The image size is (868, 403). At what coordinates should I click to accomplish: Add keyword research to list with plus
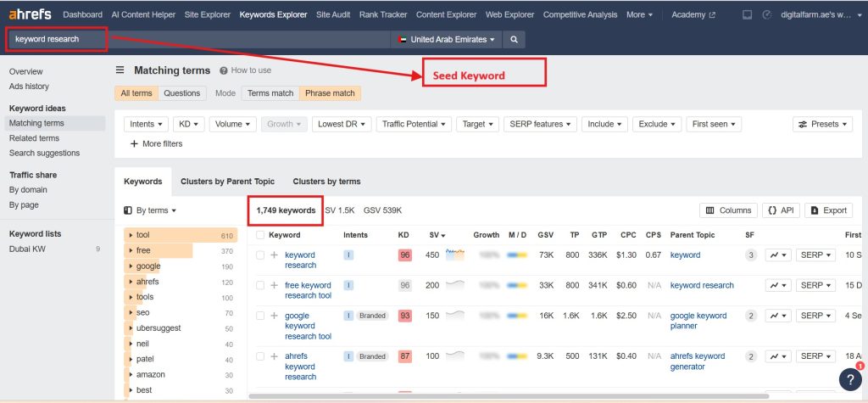(274, 255)
